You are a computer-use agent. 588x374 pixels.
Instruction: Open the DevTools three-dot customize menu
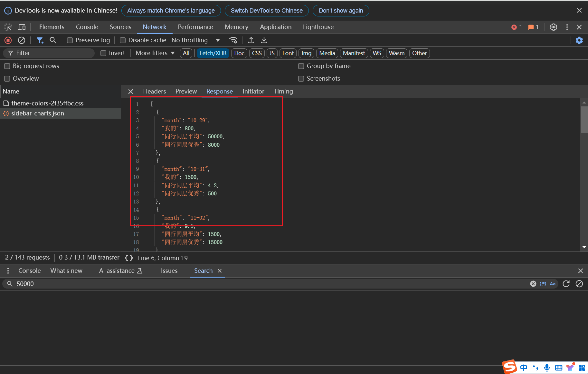(x=567, y=27)
